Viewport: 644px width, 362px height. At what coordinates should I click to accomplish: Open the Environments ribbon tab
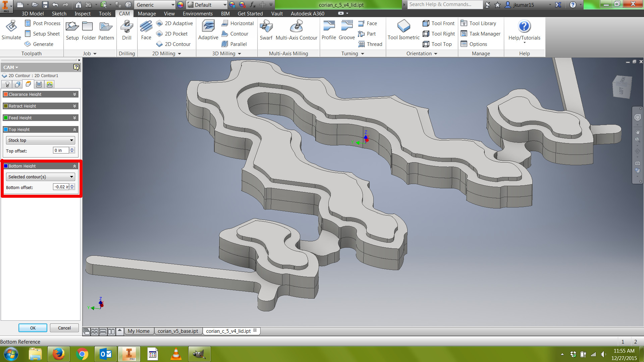[198, 14]
